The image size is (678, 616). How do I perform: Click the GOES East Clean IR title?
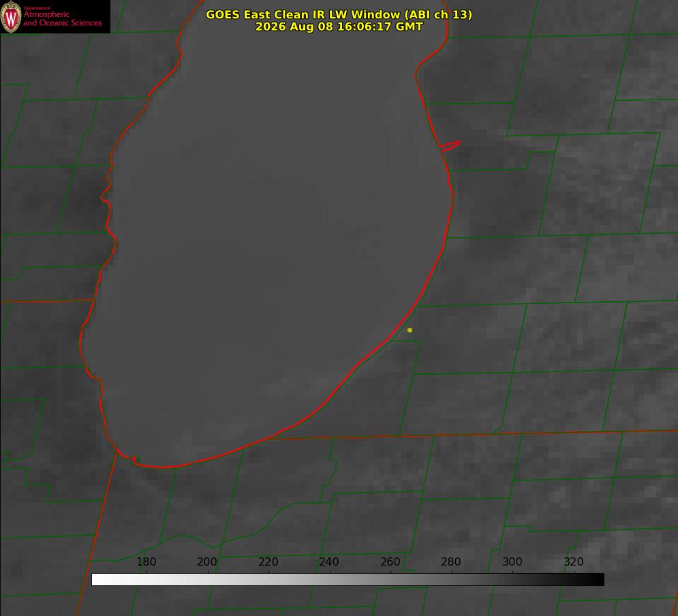pyautogui.click(x=339, y=14)
